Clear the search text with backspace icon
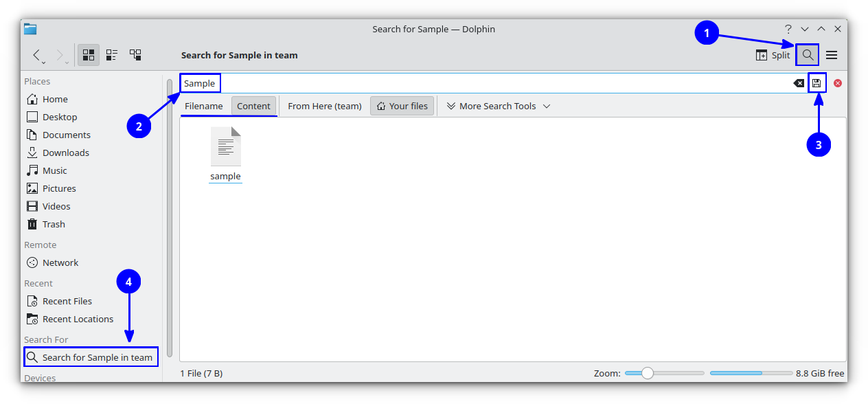The image size is (868, 404). (x=798, y=82)
